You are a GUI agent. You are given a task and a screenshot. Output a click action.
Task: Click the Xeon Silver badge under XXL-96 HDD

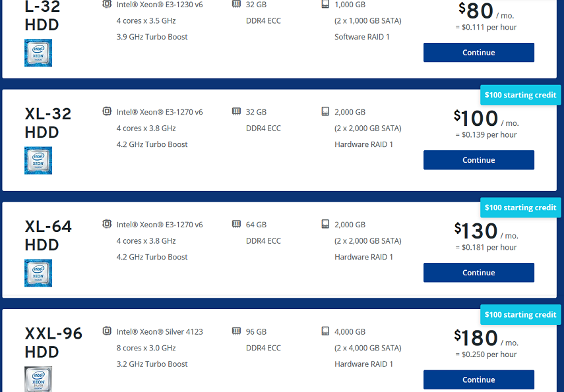click(x=38, y=379)
